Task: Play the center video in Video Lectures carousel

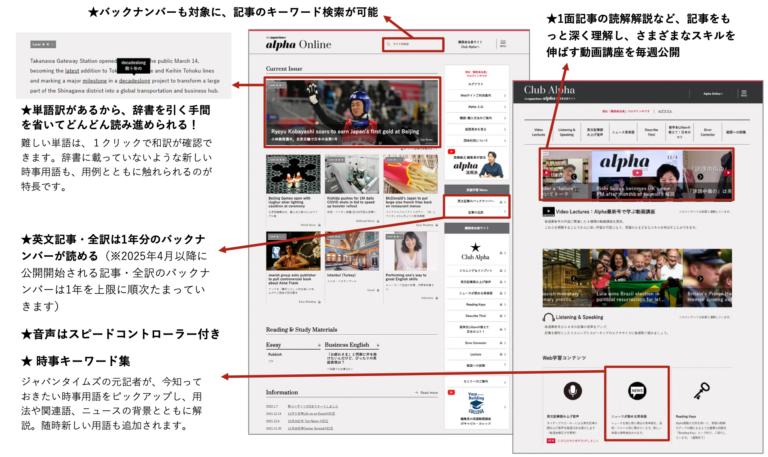Action: tap(636, 175)
